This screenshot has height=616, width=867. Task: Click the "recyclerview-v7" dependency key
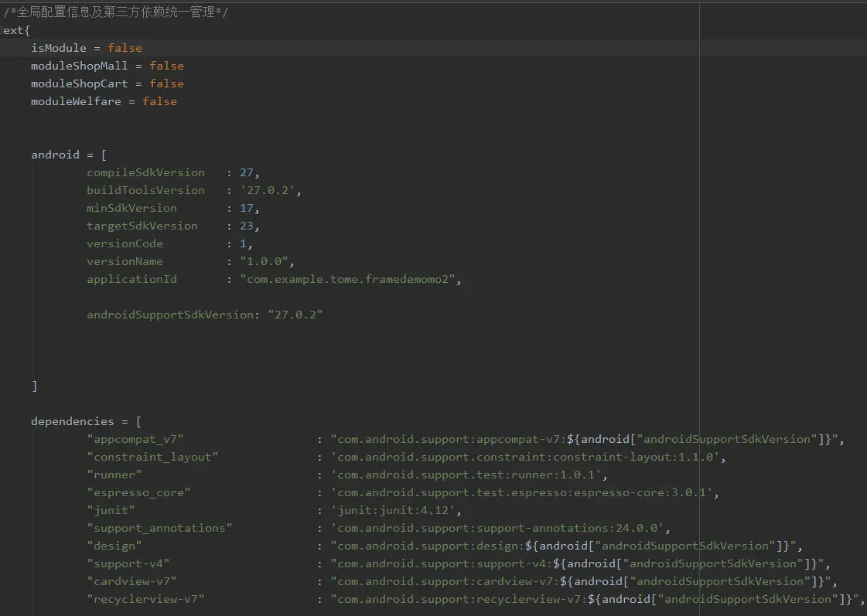tap(145, 599)
